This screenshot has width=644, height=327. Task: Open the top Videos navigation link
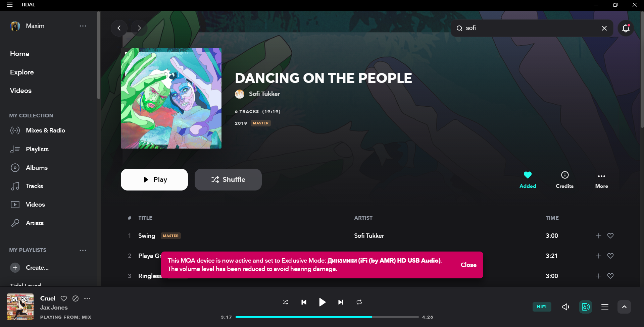click(21, 91)
